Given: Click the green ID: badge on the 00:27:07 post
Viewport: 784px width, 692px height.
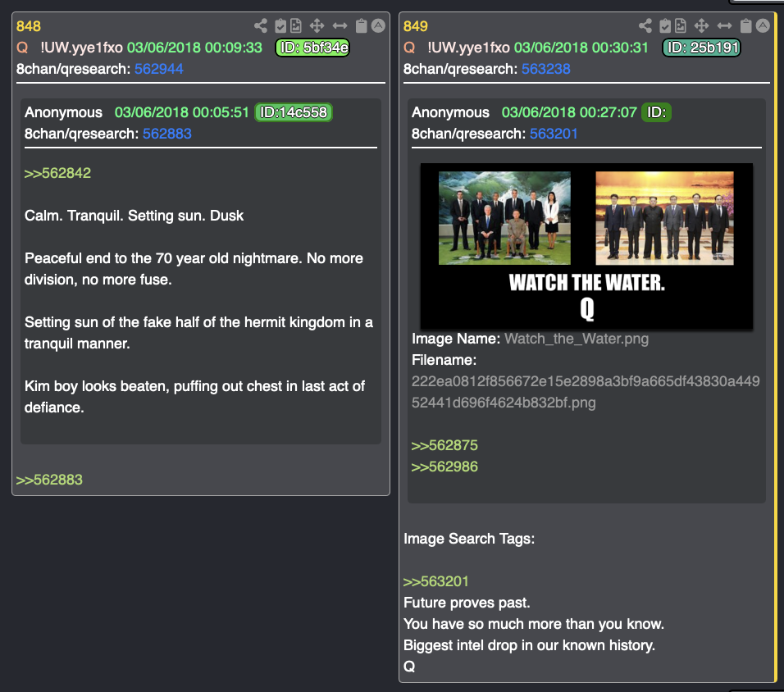Looking at the screenshot, I should click(x=657, y=112).
